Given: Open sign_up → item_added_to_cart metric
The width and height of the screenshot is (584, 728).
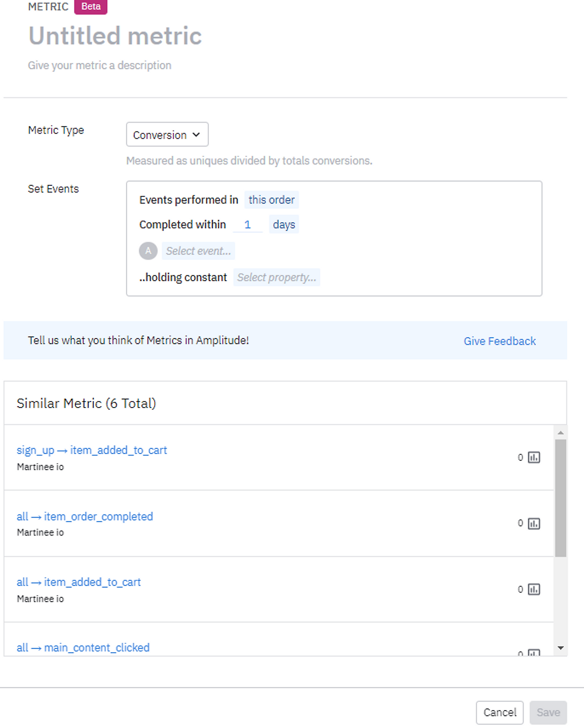Looking at the screenshot, I should click(x=92, y=450).
